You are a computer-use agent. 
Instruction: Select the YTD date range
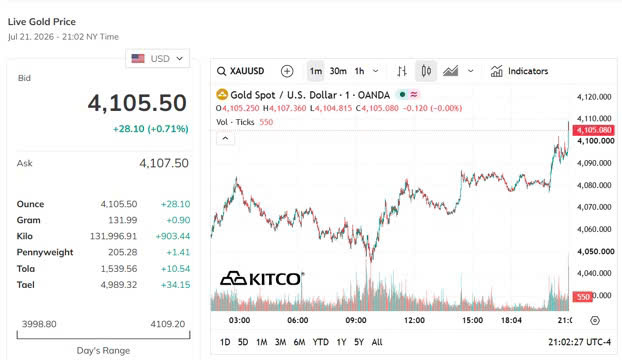[x=320, y=342]
